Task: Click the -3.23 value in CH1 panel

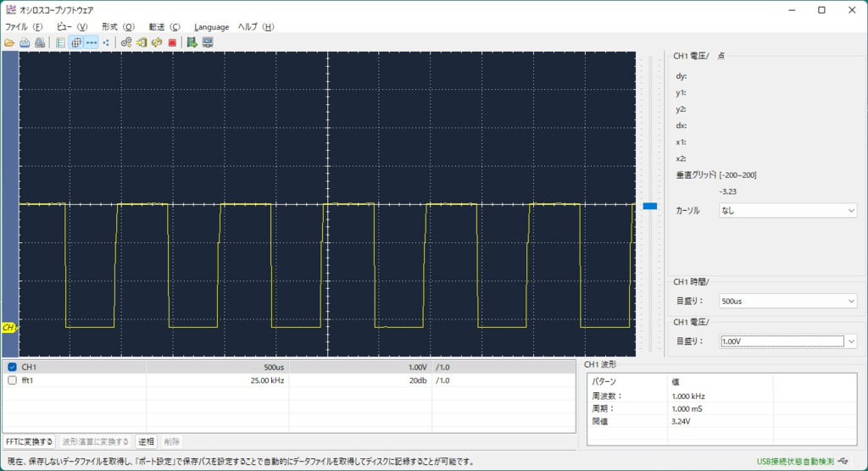Action: coord(728,191)
